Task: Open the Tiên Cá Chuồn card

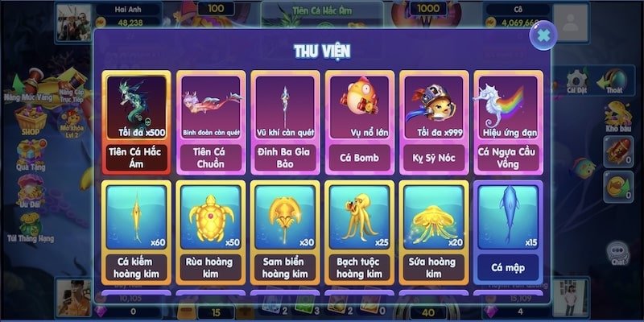Action: (211, 122)
